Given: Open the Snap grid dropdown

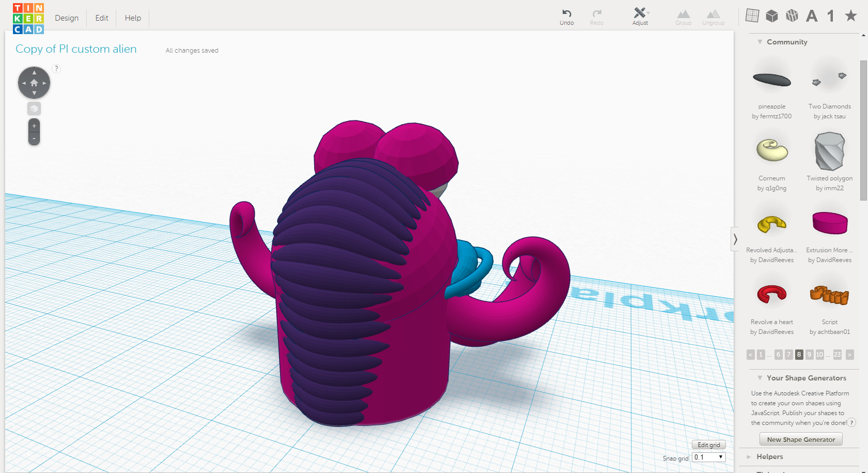Looking at the screenshot, I should pos(709,457).
